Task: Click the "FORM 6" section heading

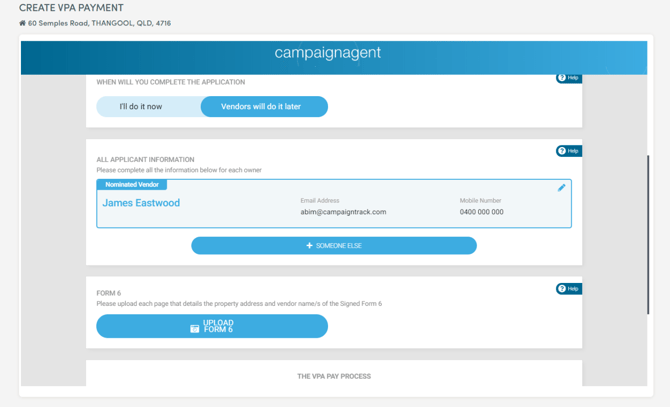Action: click(109, 293)
